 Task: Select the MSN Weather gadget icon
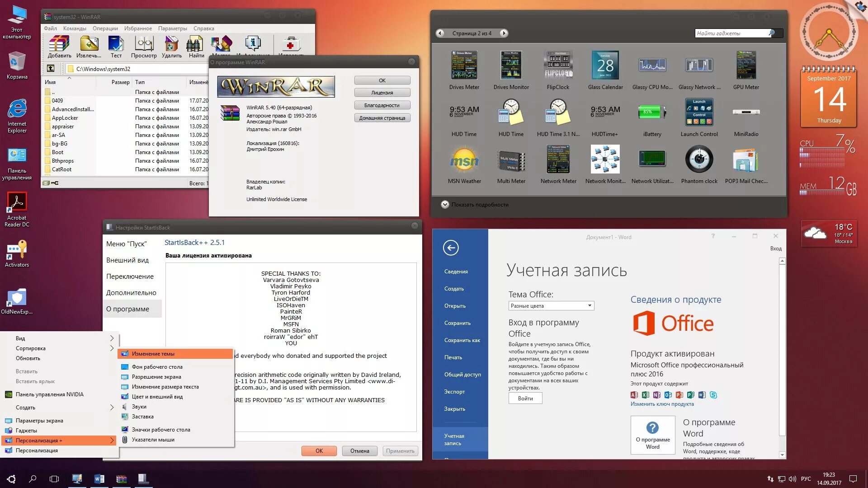tap(464, 160)
